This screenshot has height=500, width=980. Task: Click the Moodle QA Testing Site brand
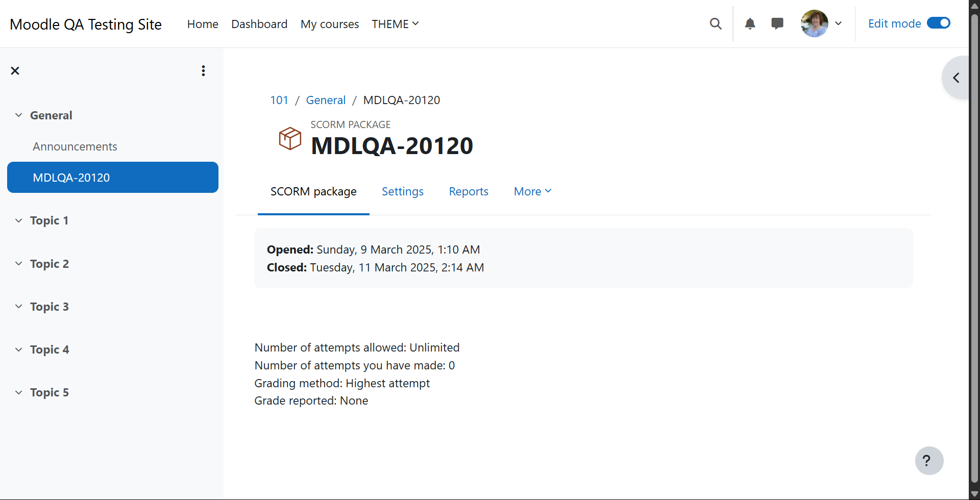point(86,24)
